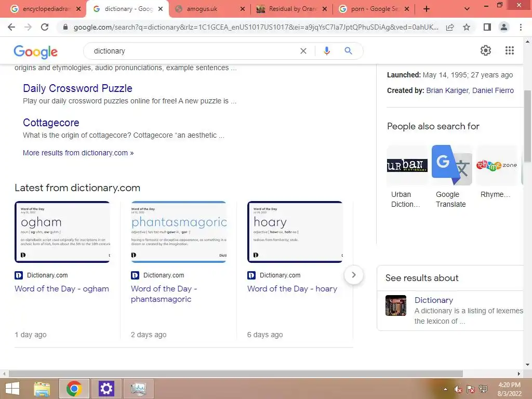The height and width of the screenshot is (399, 532).
Task: Click the phantasmagoric word card thumbnail
Action: click(x=179, y=232)
